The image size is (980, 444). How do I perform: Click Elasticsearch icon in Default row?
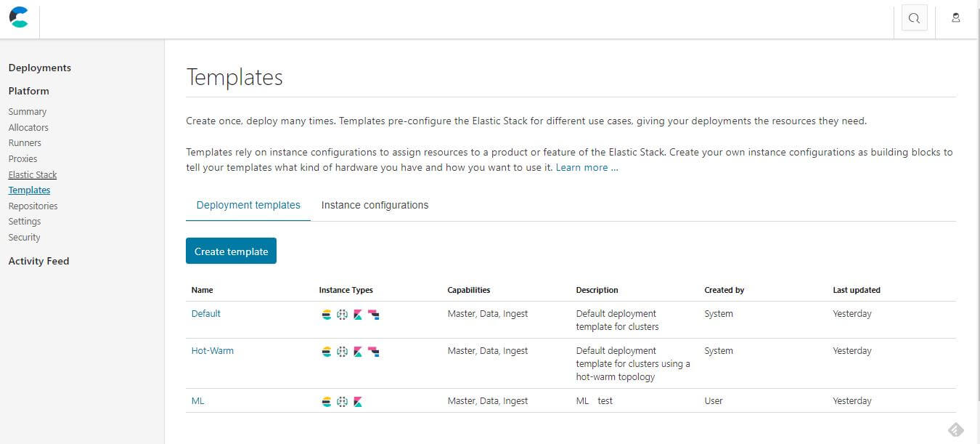[327, 315]
